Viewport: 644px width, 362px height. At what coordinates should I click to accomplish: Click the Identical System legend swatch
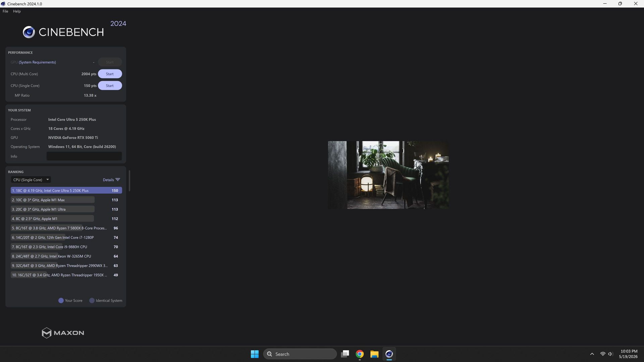(92, 300)
